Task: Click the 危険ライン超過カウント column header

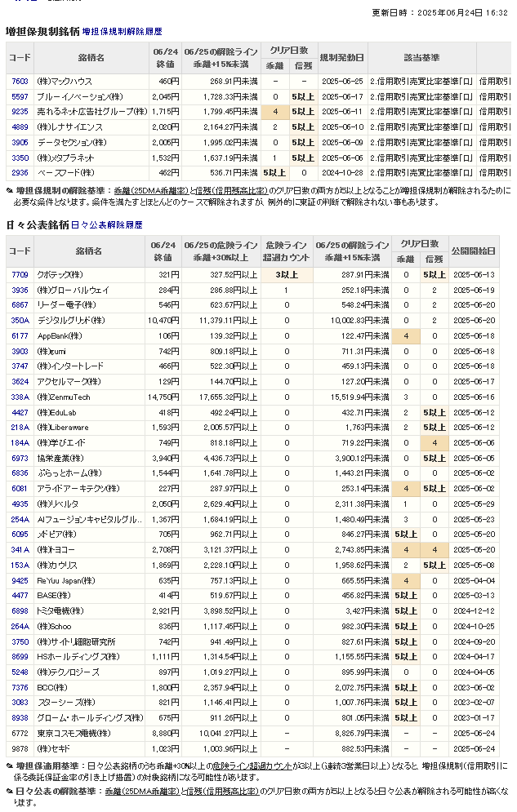Action: click(x=286, y=251)
